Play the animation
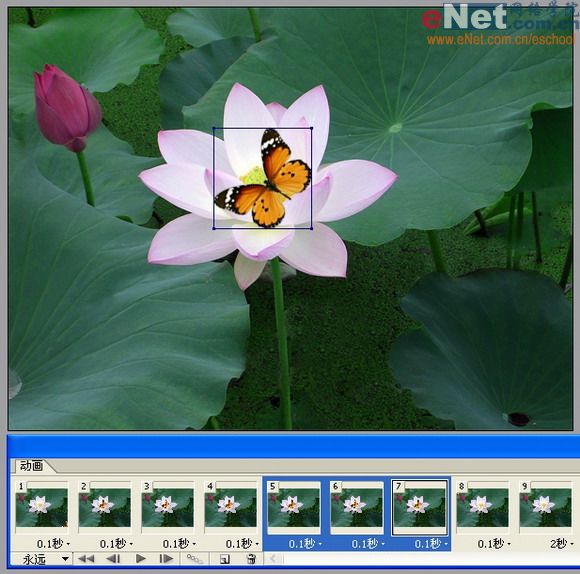 click(x=141, y=559)
